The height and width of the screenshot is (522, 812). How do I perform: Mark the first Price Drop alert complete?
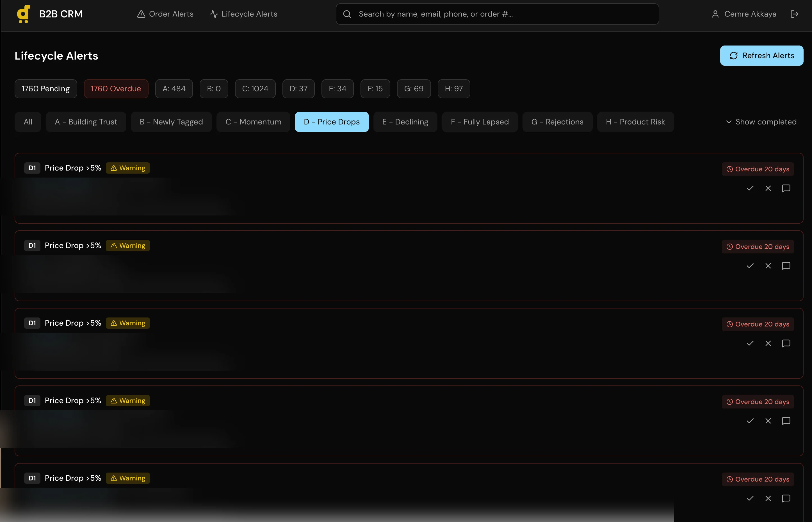coord(750,189)
